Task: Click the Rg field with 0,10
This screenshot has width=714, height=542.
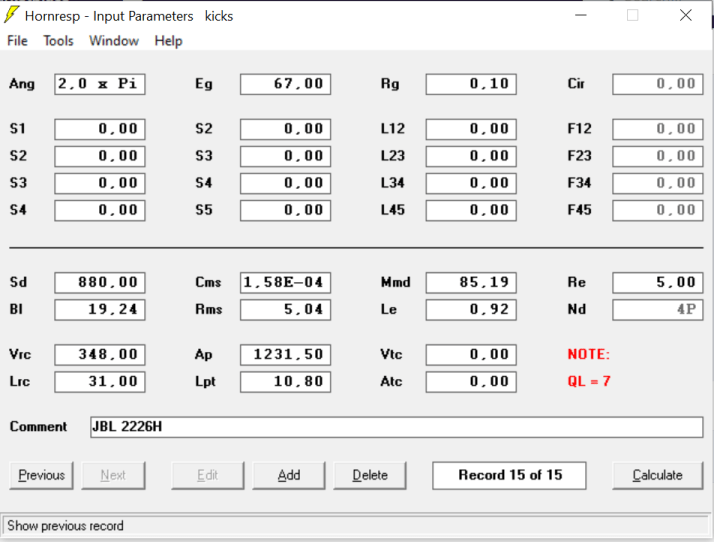Action: (x=471, y=84)
